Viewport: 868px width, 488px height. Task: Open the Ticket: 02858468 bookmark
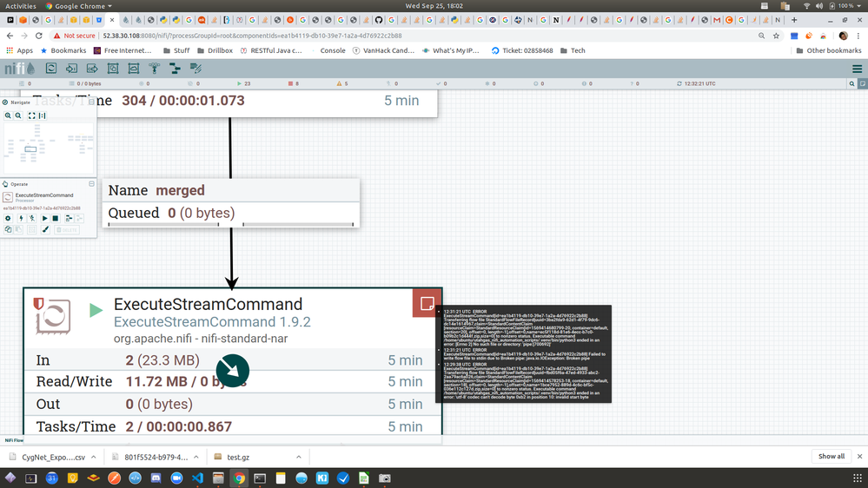tap(522, 50)
